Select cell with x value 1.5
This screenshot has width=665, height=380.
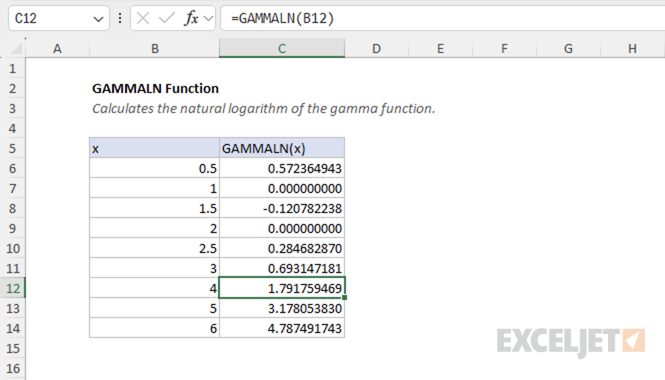(154, 208)
